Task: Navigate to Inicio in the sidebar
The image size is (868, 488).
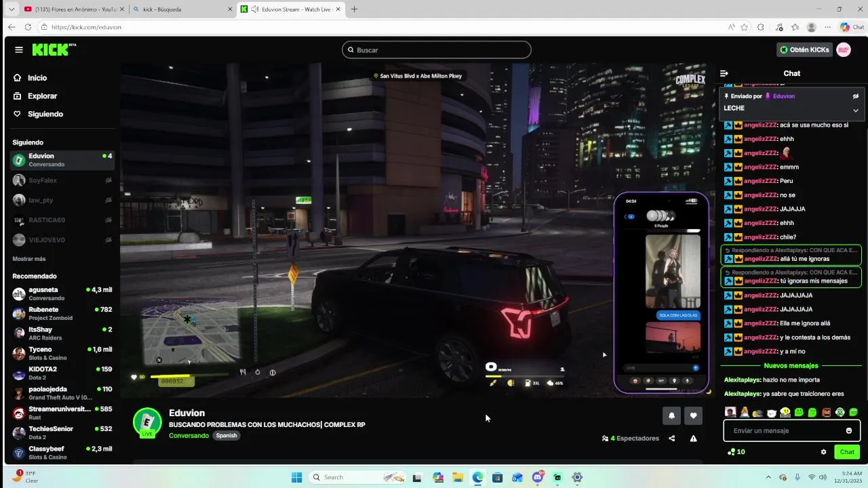Action: click(x=62, y=78)
